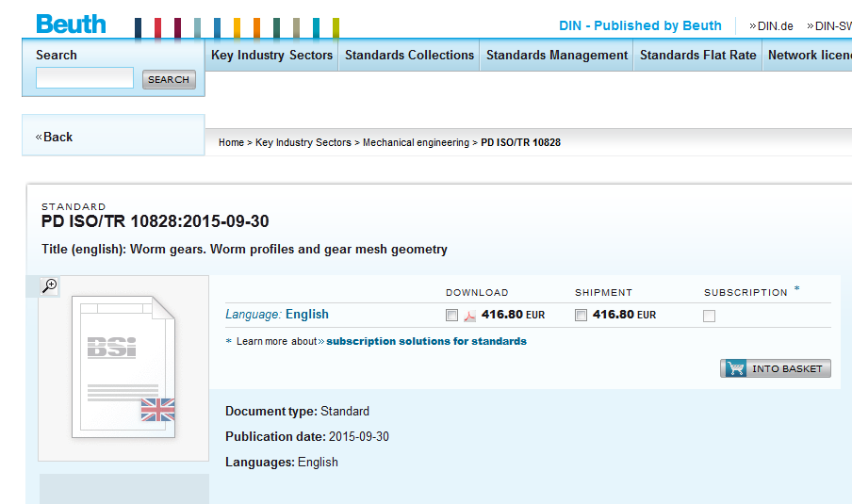Screen dimensions: 852x504
Task: Click 'DIN - Published by Beuth' heading
Action: coord(640,25)
